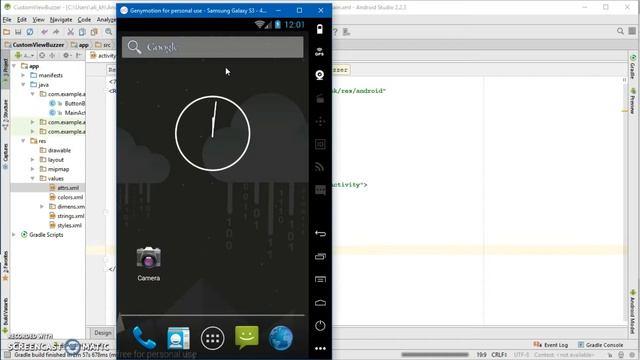This screenshot has height=360, width=640.
Task: Open the View menu in Android Studio
Action: 38,20
